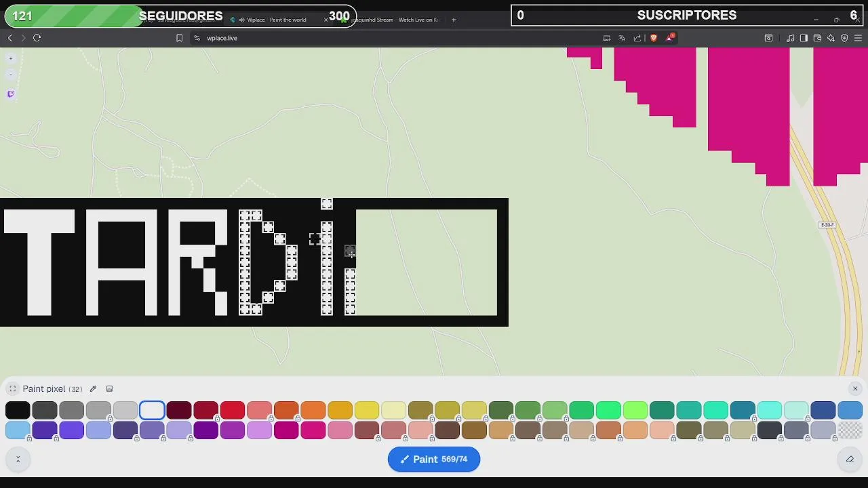Image resolution: width=868 pixels, height=488 pixels.
Task: Select the gold color swatch
Action: (x=340, y=410)
